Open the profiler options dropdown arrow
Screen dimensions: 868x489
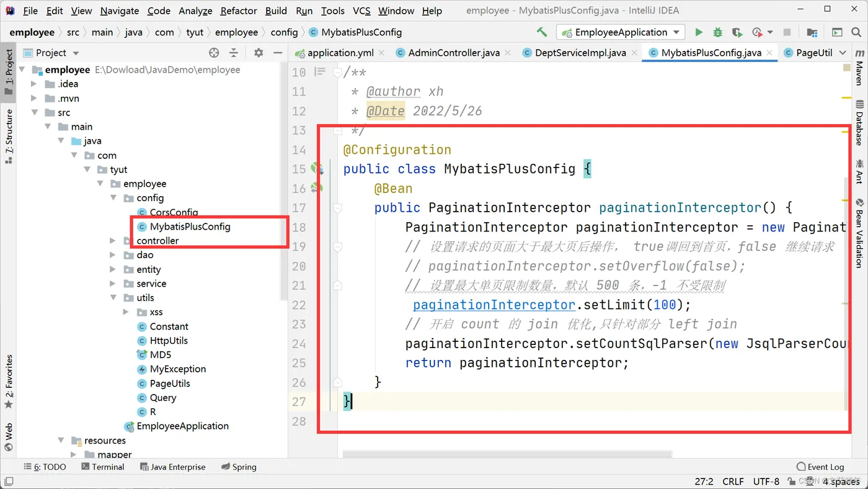[x=770, y=32]
